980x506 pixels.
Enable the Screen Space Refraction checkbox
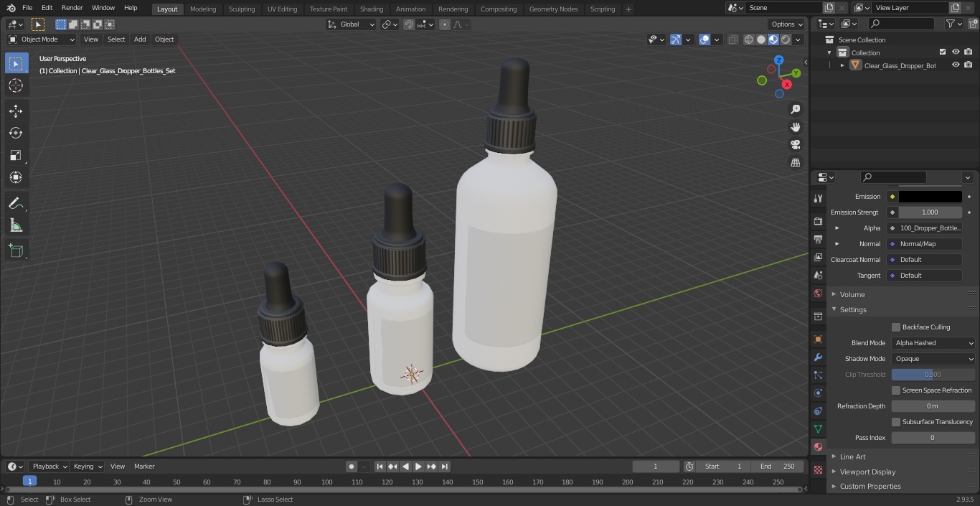pyautogui.click(x=896, y=390)
